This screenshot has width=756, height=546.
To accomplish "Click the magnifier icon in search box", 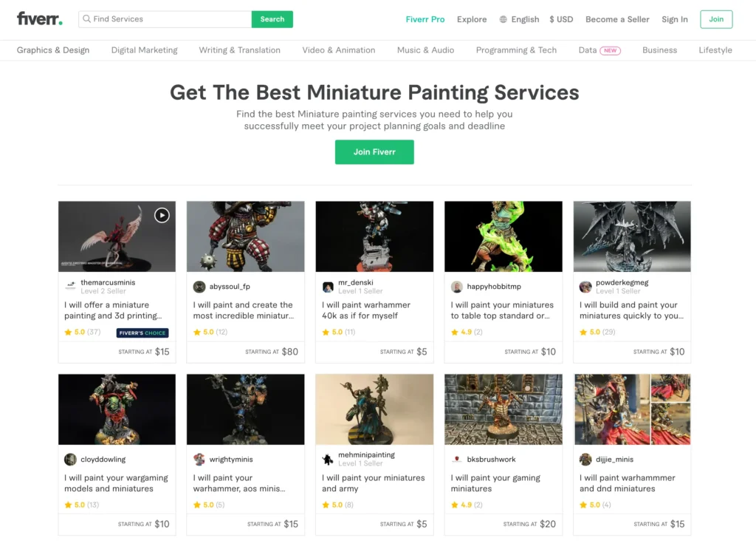I will pyautogui.click(x=87, y=18).
